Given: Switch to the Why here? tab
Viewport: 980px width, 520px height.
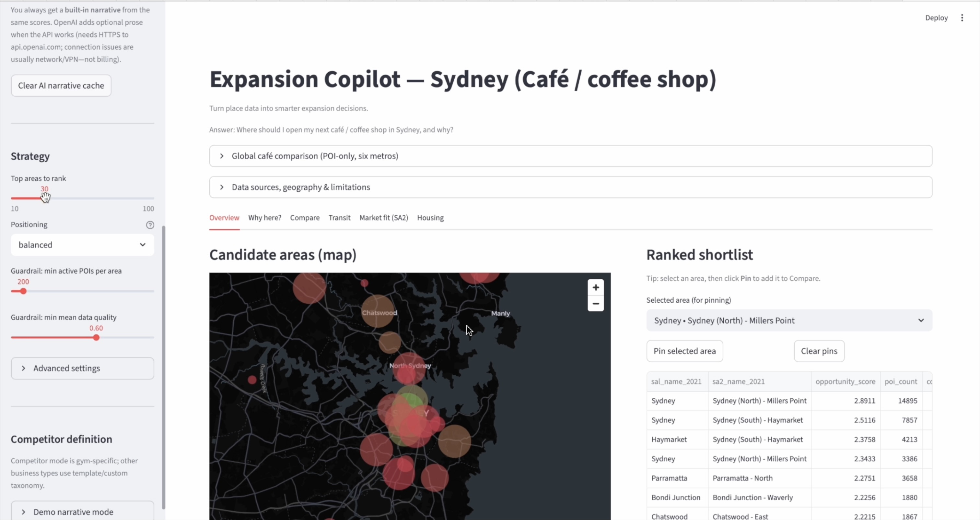Looking at the screenshot, I should pos(264,218).
